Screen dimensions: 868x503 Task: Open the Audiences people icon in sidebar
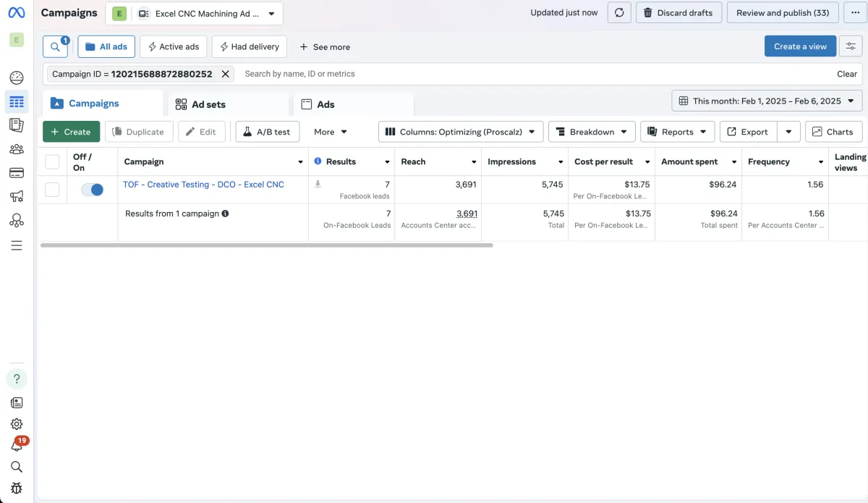[x=17, y=149]
